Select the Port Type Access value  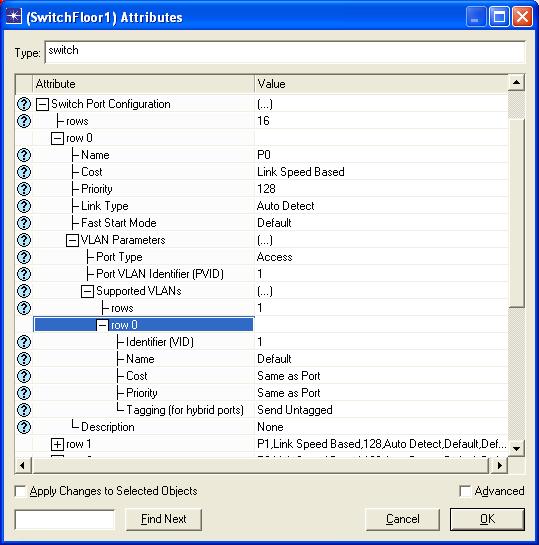coord(381,257)
